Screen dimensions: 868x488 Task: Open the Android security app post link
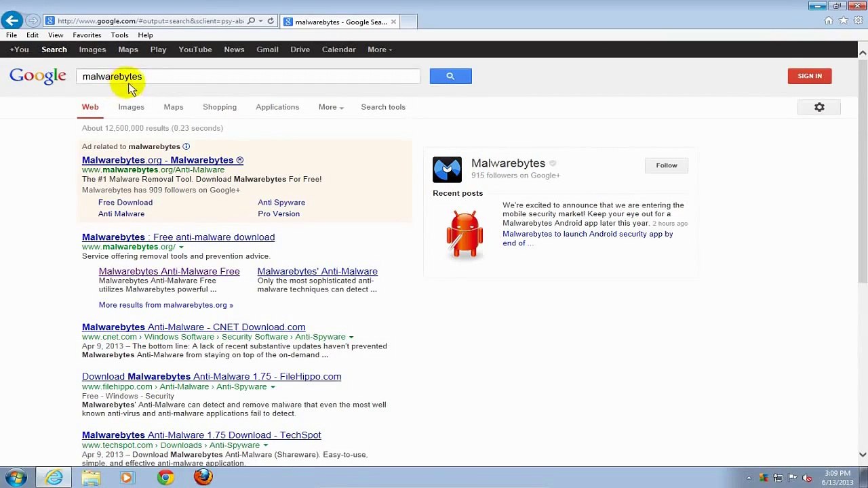pos(588,239)
